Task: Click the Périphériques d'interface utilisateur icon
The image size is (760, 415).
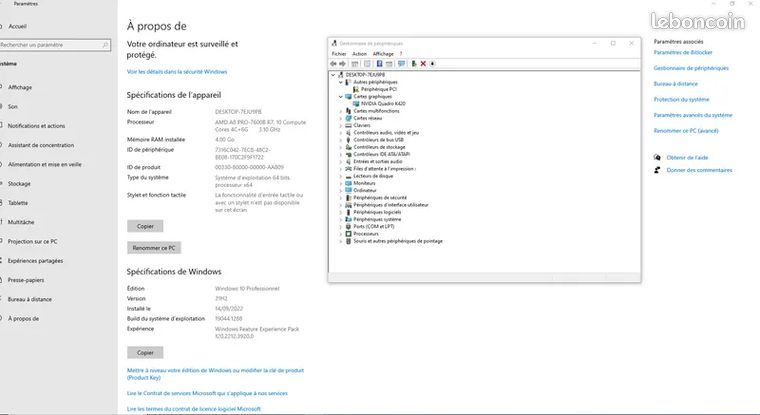Action: click(348, 205)
